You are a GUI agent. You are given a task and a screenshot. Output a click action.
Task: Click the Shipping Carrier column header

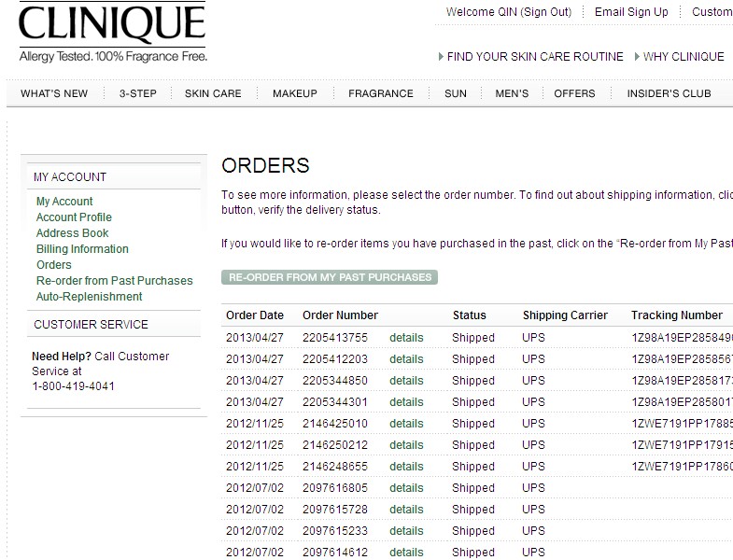pyautogui.click(x=565, y=315)
